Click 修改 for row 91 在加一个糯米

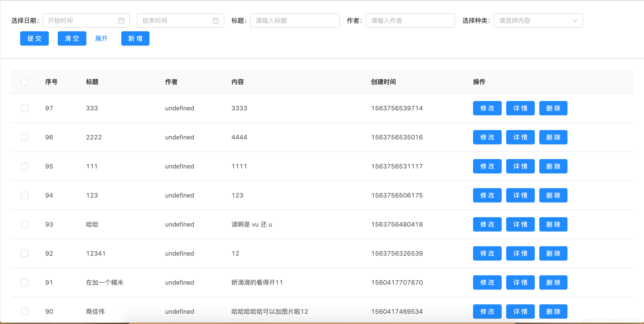coord(487,282)
